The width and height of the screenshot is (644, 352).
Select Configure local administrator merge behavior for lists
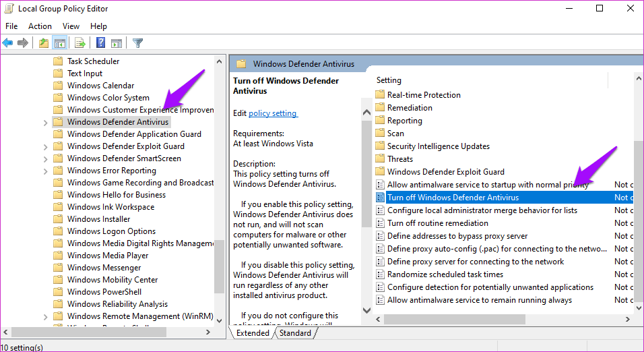pos(482,210)
